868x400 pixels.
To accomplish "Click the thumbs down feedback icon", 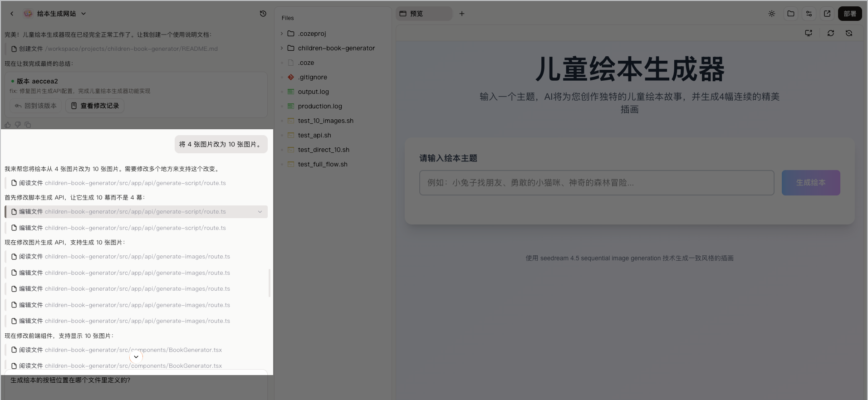I will click(18, 125).
